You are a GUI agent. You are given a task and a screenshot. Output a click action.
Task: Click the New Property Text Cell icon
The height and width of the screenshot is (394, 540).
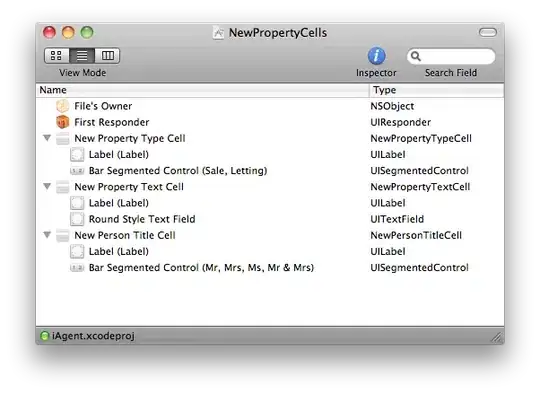[63, 187]
